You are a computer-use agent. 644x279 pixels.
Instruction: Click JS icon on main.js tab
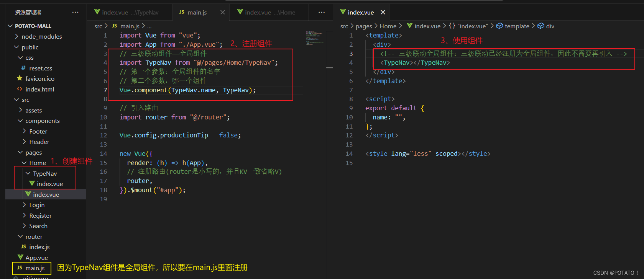pyautogui.click(x=182, y=12)
